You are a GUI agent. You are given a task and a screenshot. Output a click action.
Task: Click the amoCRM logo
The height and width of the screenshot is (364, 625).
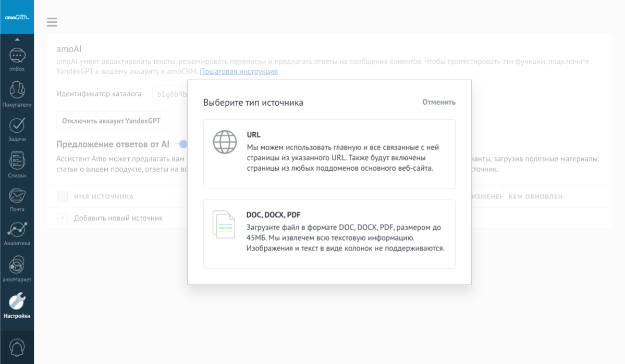[17, 17]
